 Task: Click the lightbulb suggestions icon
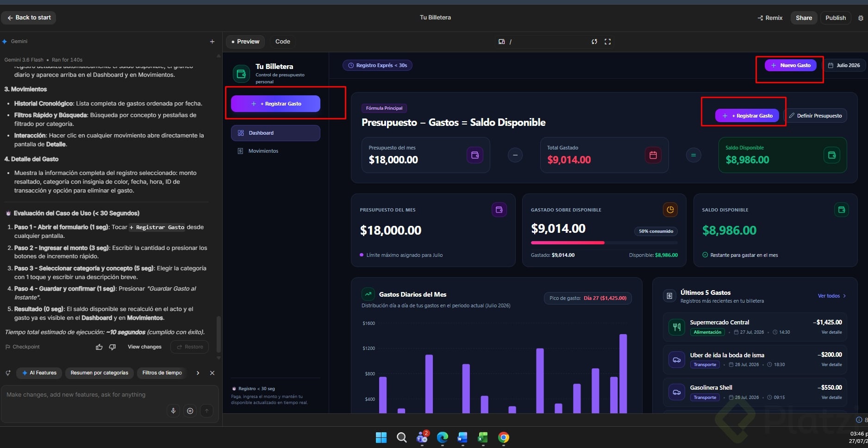pyautogui.click(x=8, y=373)
